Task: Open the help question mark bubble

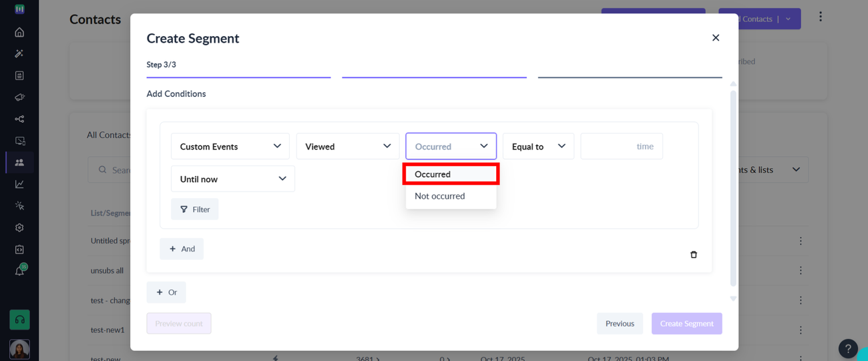Action: [x=848, y=348]
